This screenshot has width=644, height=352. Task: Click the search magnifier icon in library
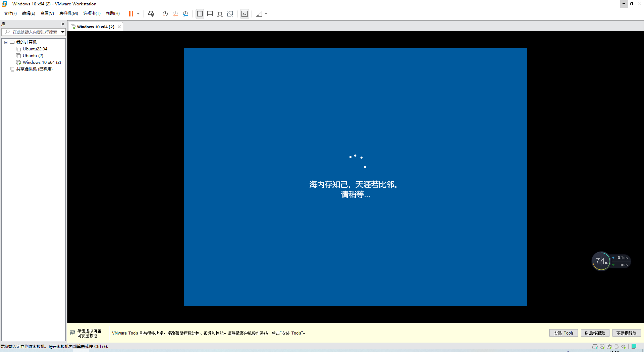pos(7,32)
